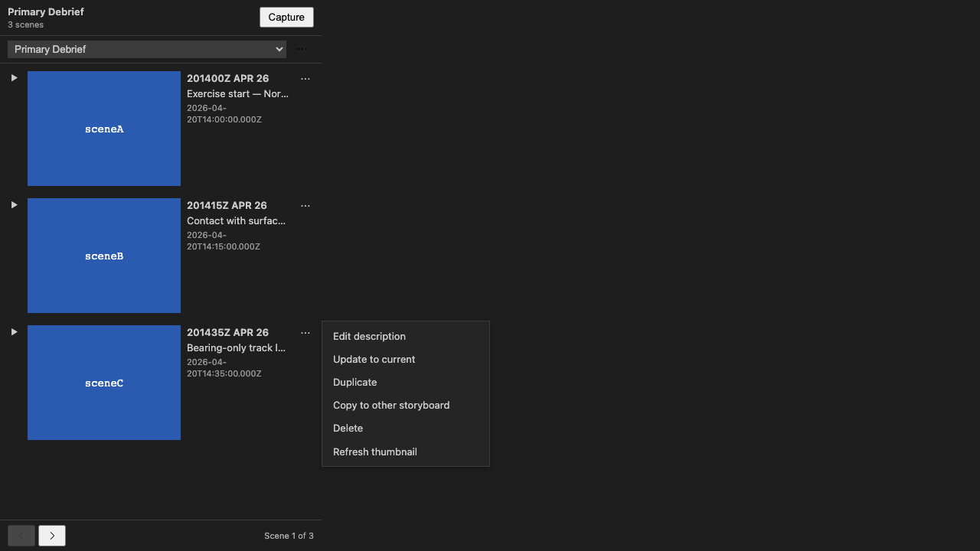980x551 pixels.
Task: Play the sceneA preview
Action: coord(14,77)
